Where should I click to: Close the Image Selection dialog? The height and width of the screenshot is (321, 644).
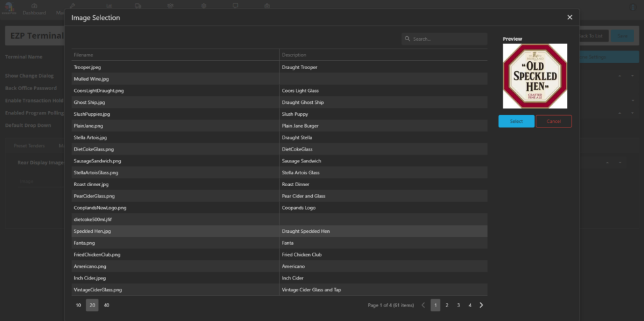pos(570,18)
